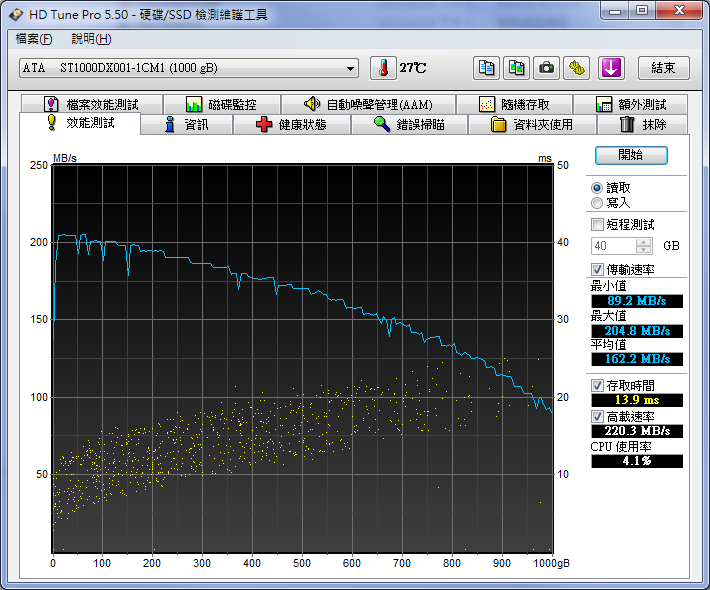710x590 pixels.
Task: Click the 89.2 MB/s minimum value
Action: tap(637, 301)
